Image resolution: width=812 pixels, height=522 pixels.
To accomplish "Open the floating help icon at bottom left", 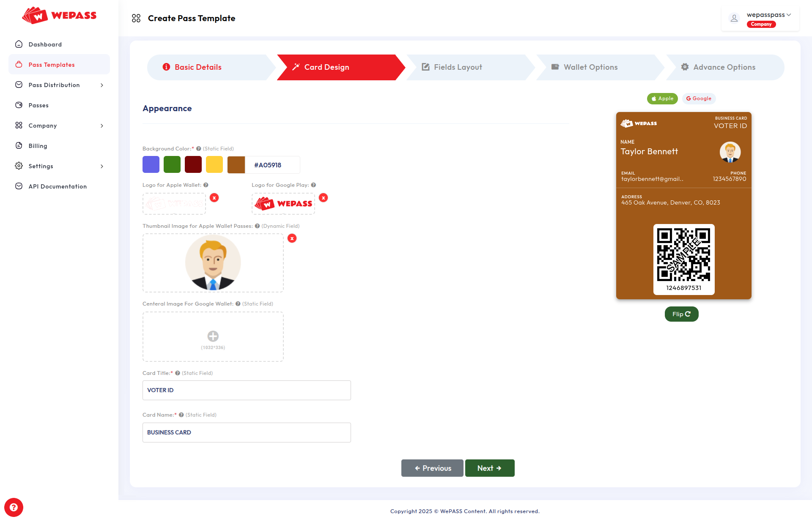I will pos(14,507).
